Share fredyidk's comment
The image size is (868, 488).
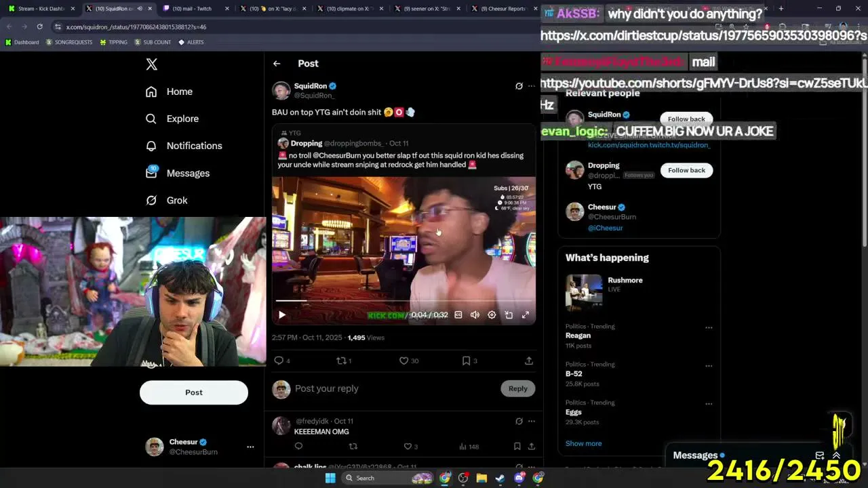pos(532,446)
